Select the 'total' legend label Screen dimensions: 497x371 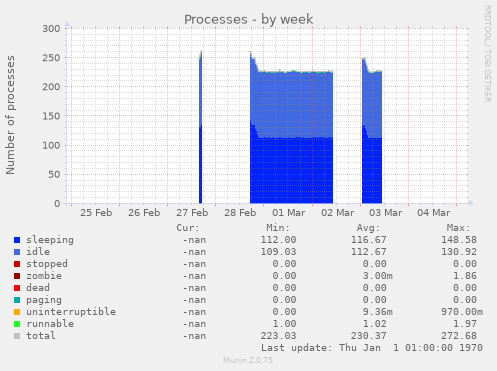41,336
